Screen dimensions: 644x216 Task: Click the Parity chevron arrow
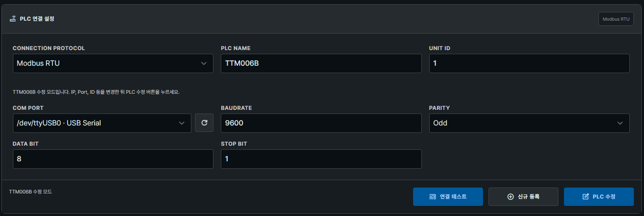click(620, 123)
